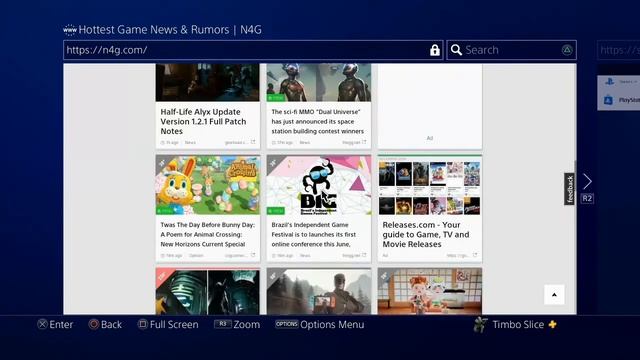
Task: Click the magnifier icon in the Search box
Action: coord(456,50)
